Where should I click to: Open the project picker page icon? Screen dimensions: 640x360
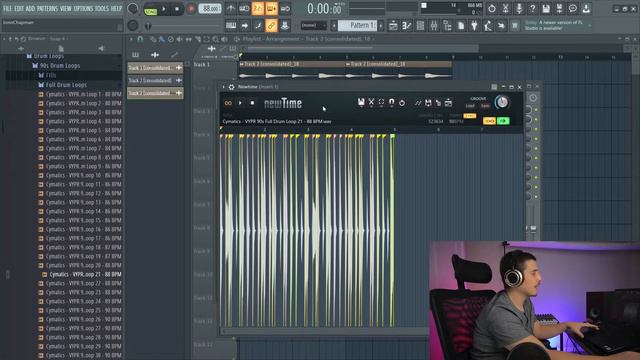pos(461,26)
